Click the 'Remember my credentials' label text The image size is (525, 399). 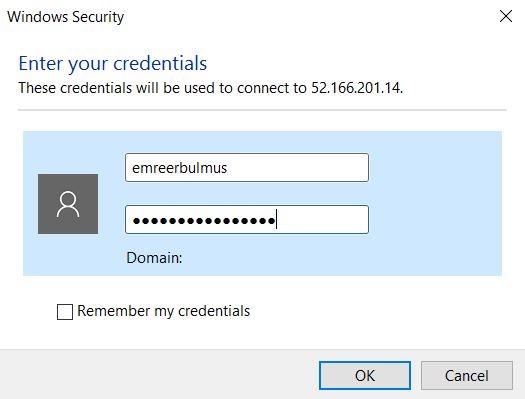(163, 311)
